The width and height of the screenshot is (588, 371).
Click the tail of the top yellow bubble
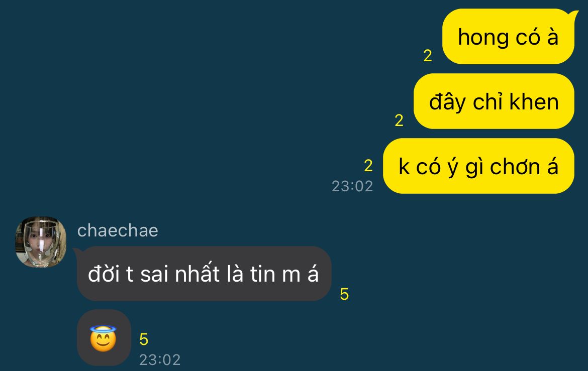click(574, 15)
